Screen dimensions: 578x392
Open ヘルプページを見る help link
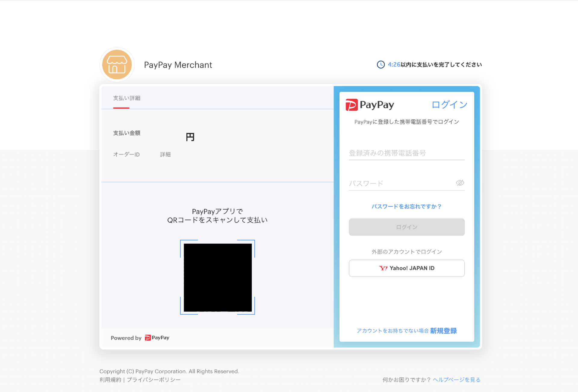click(457, 380)
